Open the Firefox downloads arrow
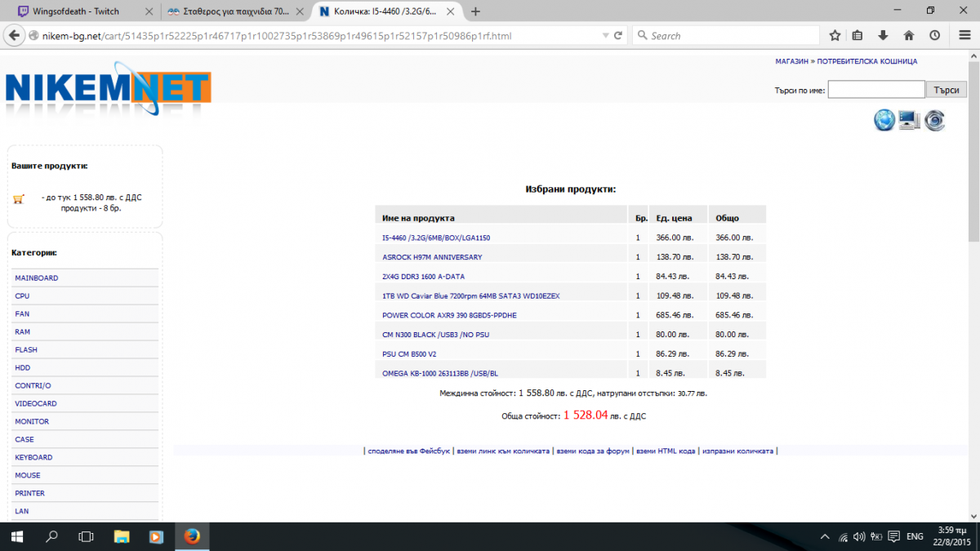The height and width of the screenshot is (551, 980). (883, 36)
